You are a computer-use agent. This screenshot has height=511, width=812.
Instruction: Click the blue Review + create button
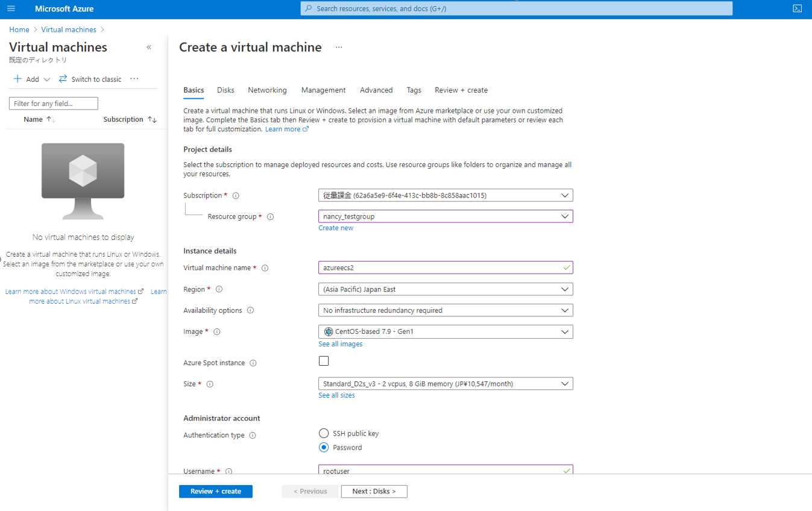coord(216,491)
